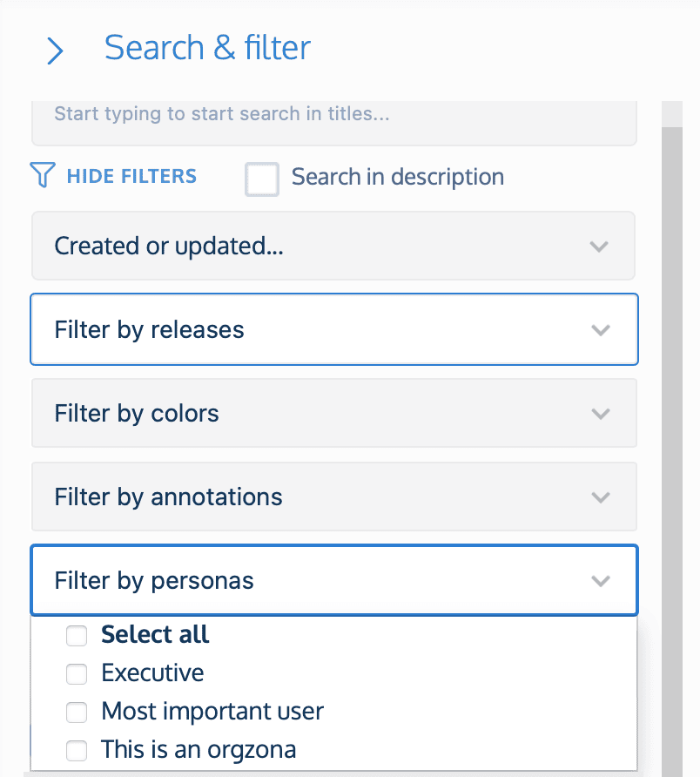Image resolution: width=700 pixels, height=777 pixels.
Task: Click the HIDE FILTERS link
Action: click(x=131, y=176)
